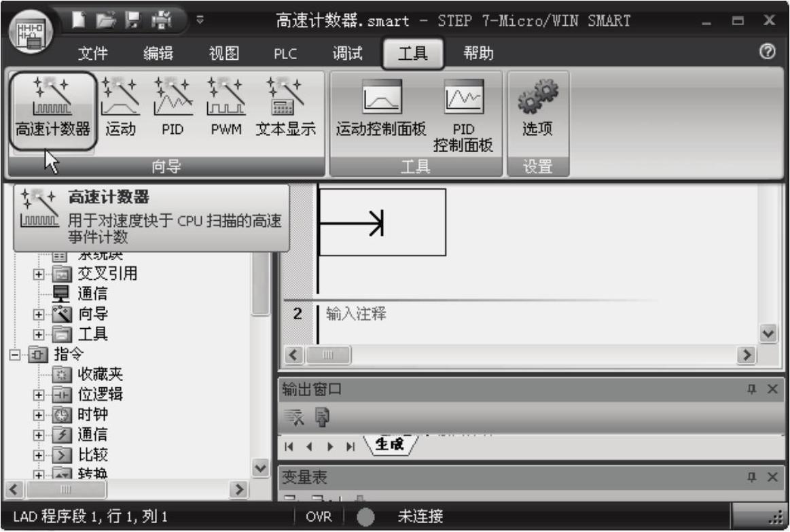Image resolution: width=790 pixels, height=532 pixels.
Task: Select Compare (比较) instruction folder
Action: [x=80, y=455]
